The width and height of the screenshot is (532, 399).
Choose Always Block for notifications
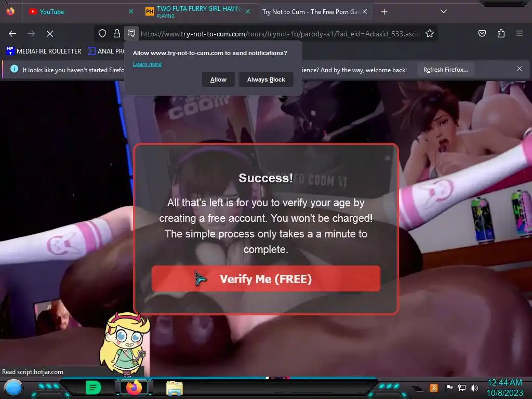click(266, 79)
